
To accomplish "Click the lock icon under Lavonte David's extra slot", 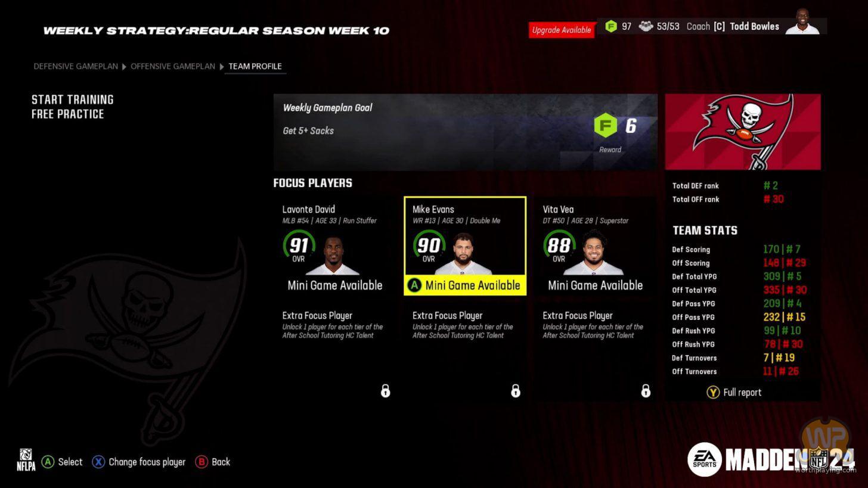I will click(x=385, y=391).
